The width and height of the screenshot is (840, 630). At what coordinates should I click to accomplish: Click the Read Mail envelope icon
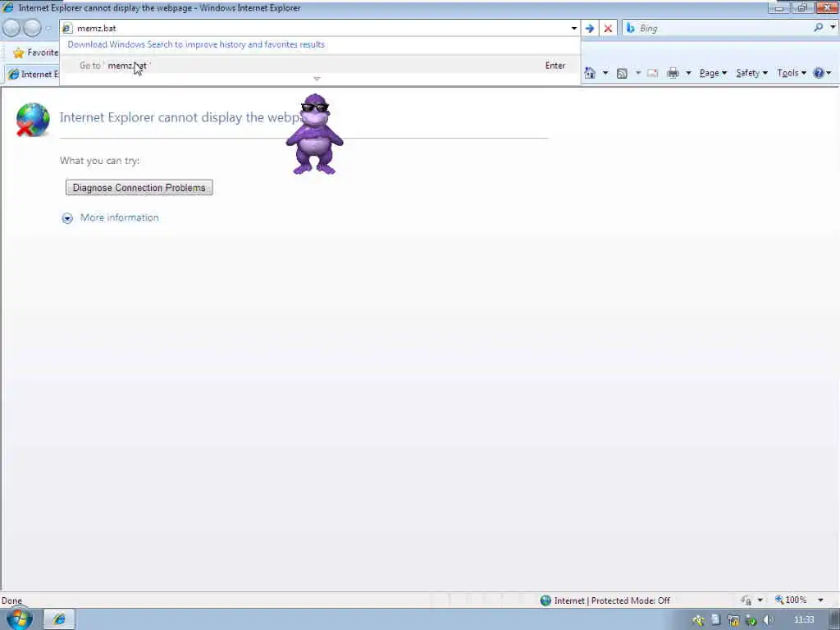pyautogui.click(x=652, y=73)
